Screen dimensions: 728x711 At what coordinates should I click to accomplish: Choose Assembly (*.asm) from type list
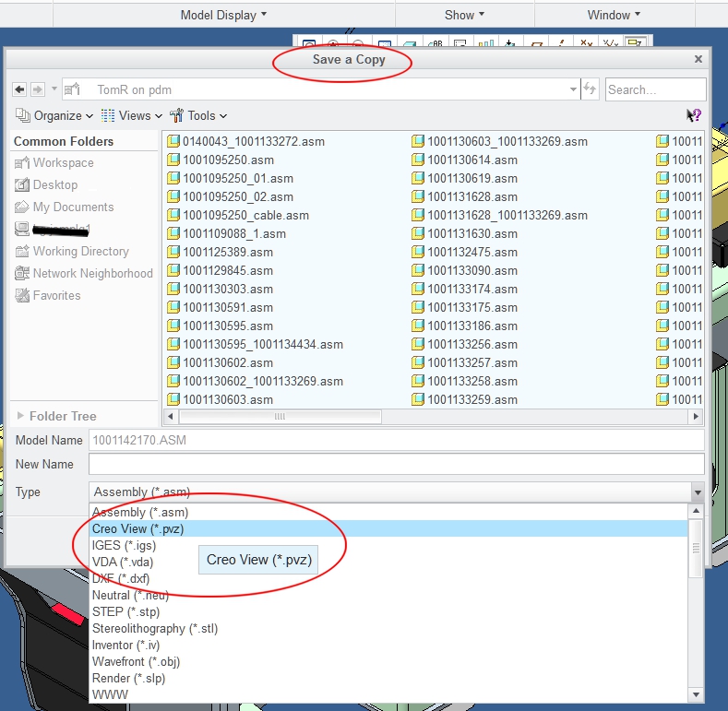388,513
